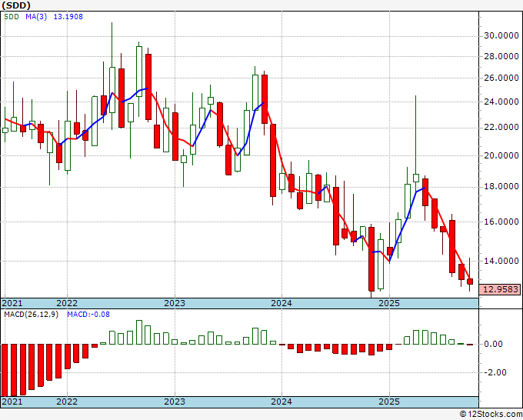Click the large red candle before 2024

pos(273,160)
